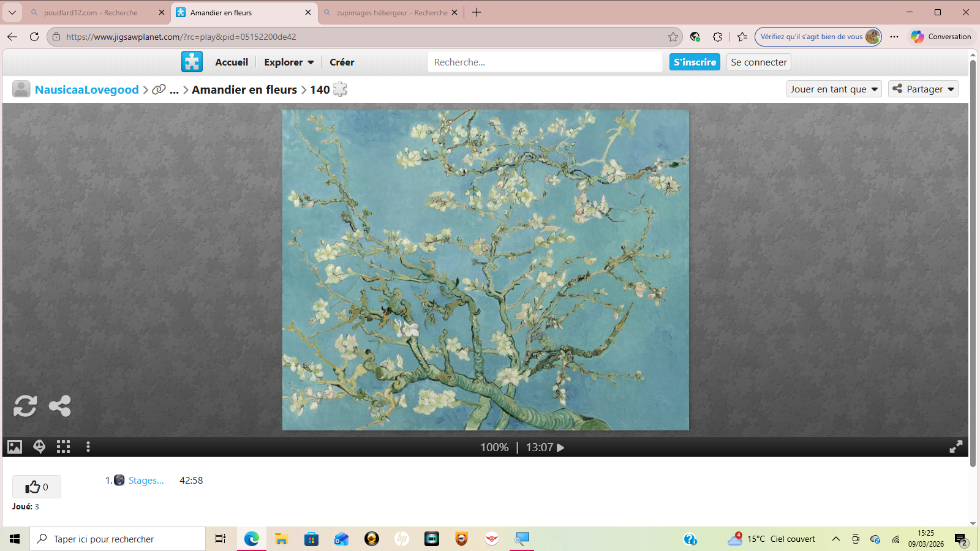Open the Partager dropdown
Image resolution: width=980 pixels, height=551 pixels.
coord(924,89)
